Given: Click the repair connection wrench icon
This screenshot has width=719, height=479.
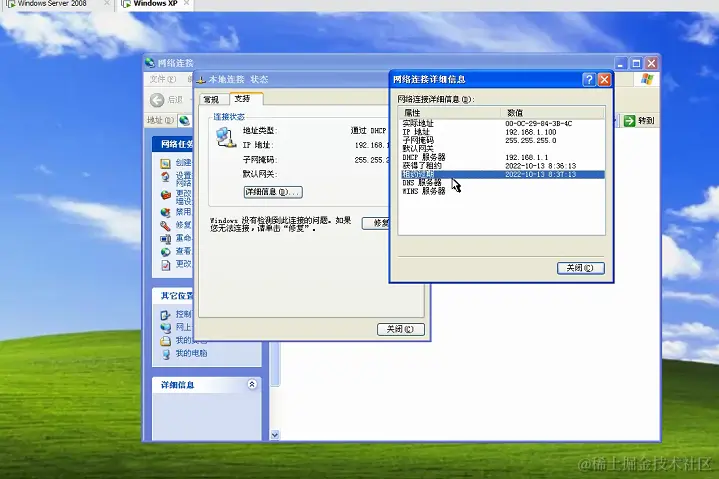Looking at the screenshot, I should [166, 226].
